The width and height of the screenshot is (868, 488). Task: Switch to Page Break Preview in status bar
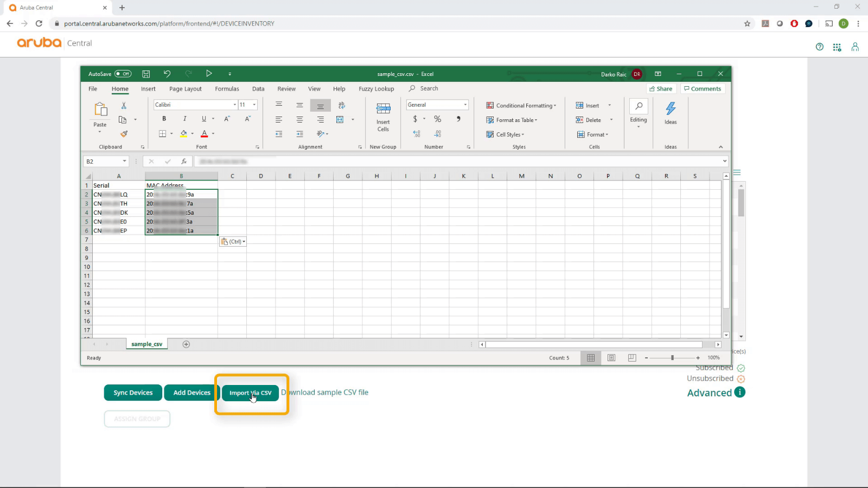(x=632, y=358)
